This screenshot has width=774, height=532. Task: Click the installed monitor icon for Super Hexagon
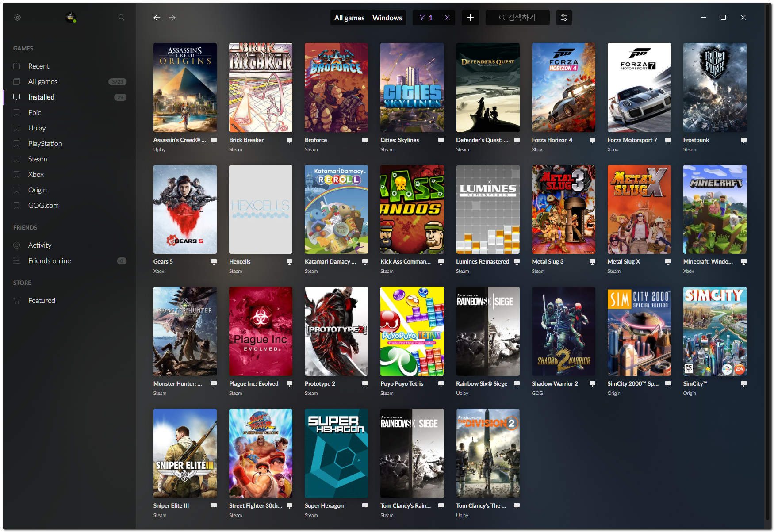pos(365,506)
